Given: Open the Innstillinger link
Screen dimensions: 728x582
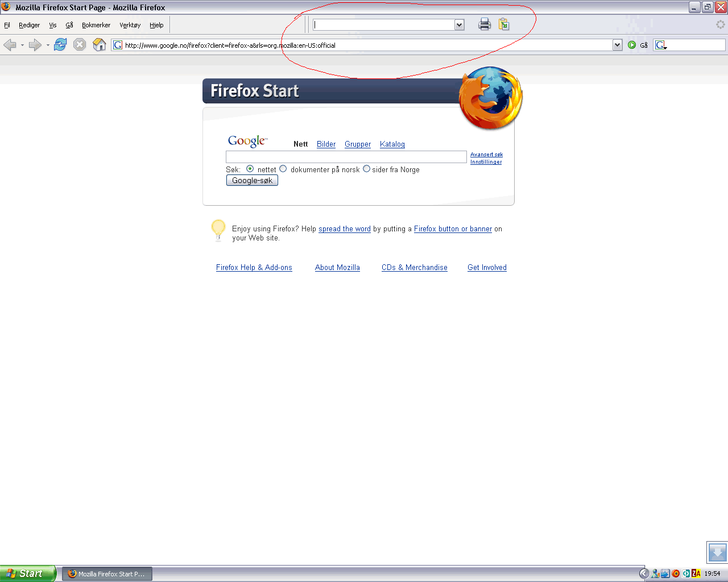Looking at the screenshot, I should coord(486,162).
